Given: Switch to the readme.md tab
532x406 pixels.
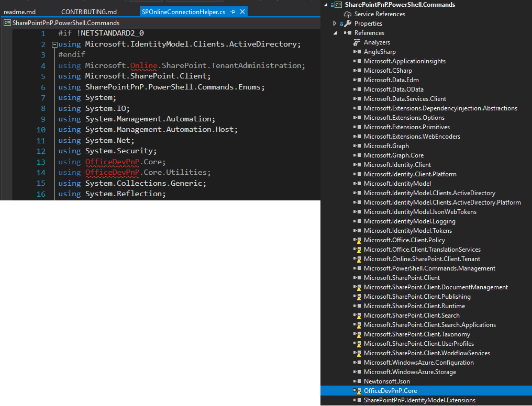Looking at the screenshot, I should tap(20, 12).
